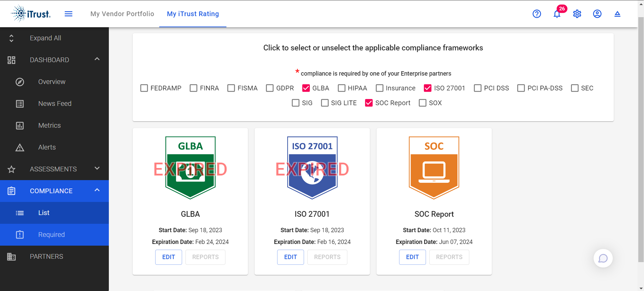Uncheck the GLBA framework checkbox
644x291 pixels.
306,88
